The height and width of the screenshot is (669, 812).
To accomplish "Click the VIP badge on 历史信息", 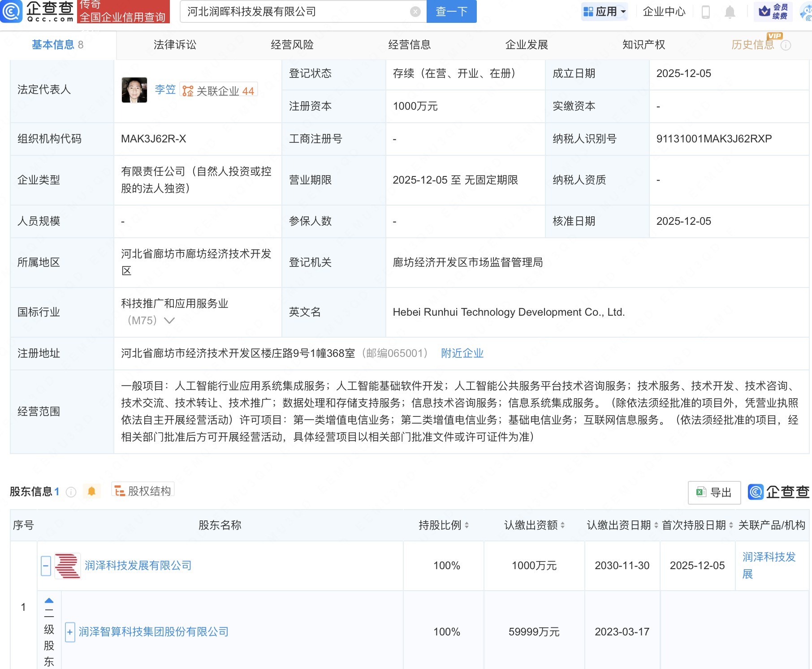I will 775,36.
